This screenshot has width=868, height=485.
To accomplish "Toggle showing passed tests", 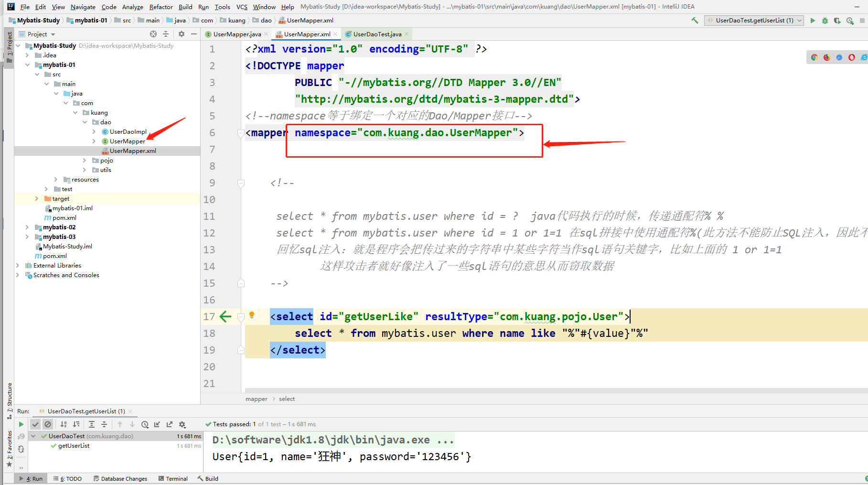I will pos(35,424).
